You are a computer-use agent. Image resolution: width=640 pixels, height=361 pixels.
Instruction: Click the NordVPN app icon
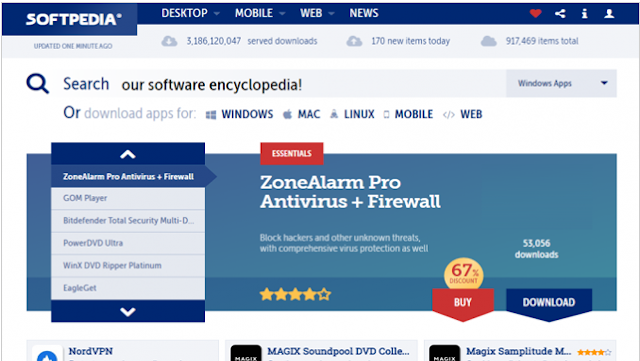[47, 354]
